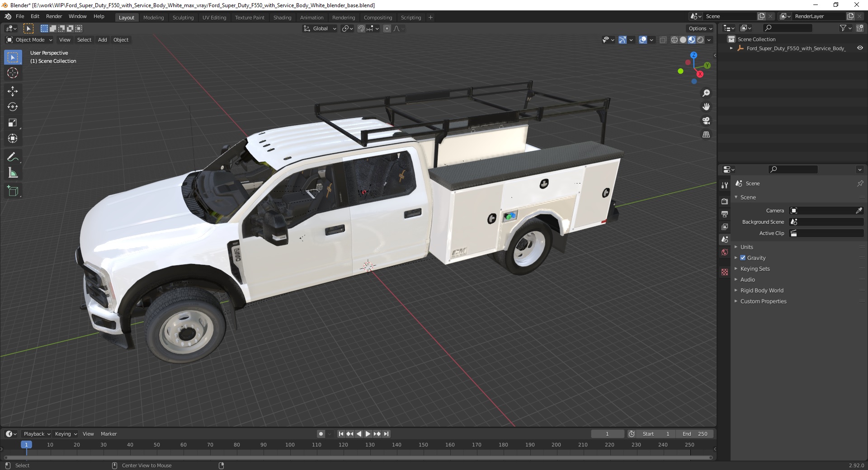The width and height of the screenshot is (868, 470).
Task: Open the Render menu
Action: coord(54,16)
